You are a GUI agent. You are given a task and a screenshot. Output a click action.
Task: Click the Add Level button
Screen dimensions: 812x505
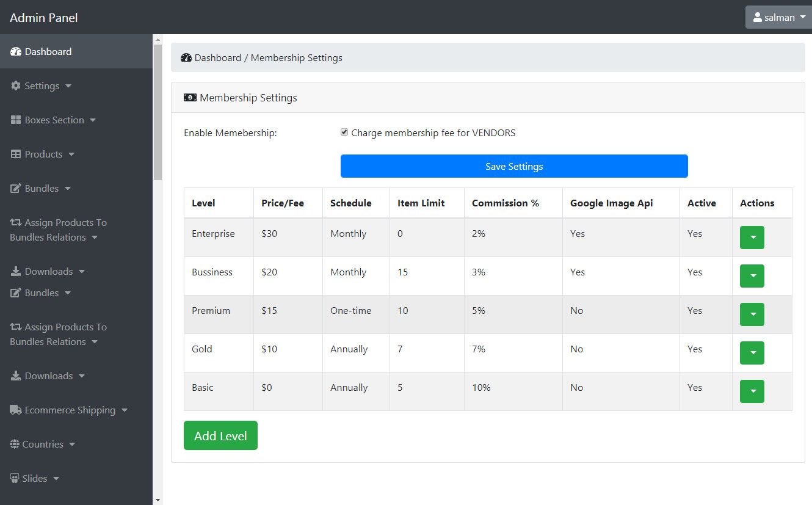click(x=220, y=435)
